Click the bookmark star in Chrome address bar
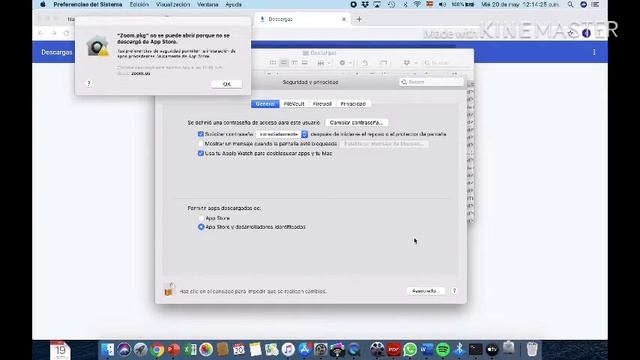Viewport: 640px width, 360px height. click(571, 33)
